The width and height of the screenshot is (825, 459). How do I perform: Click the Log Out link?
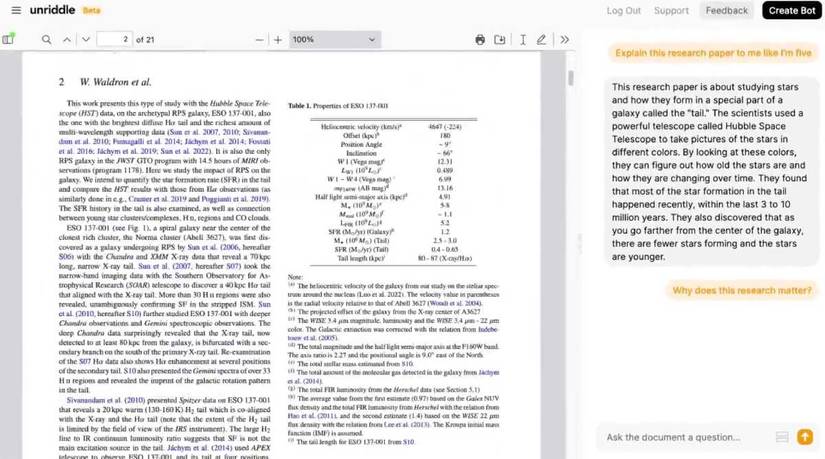pyautogui.click(x=623, y=11)
